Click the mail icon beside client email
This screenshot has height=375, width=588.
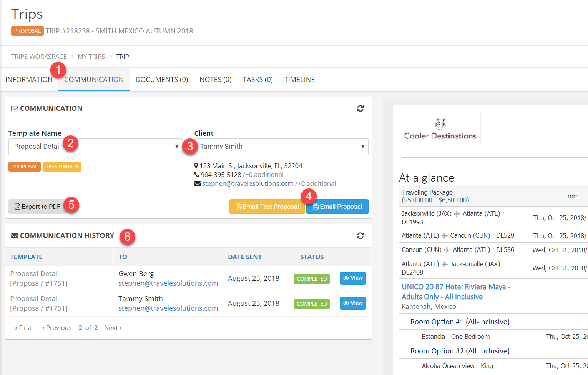point(198,184)
